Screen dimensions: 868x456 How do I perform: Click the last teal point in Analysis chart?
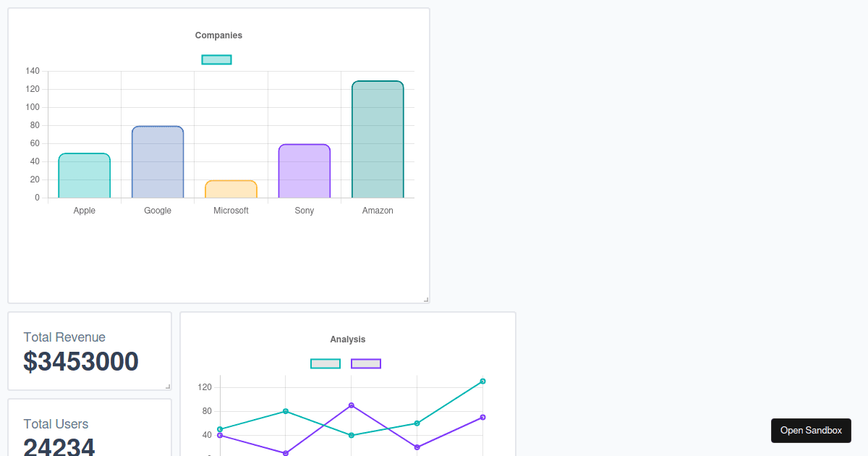click(x=482, y=381)
